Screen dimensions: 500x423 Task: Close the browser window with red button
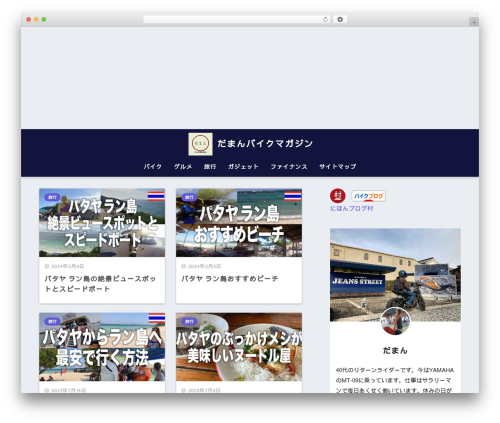(x=29, y=20)
